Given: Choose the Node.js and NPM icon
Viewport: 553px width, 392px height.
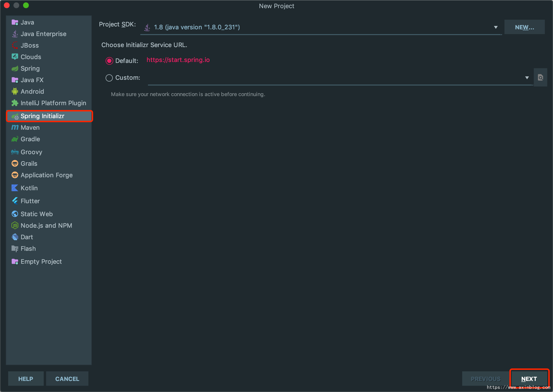Looking at the screenshot, I should coord(15,226).
